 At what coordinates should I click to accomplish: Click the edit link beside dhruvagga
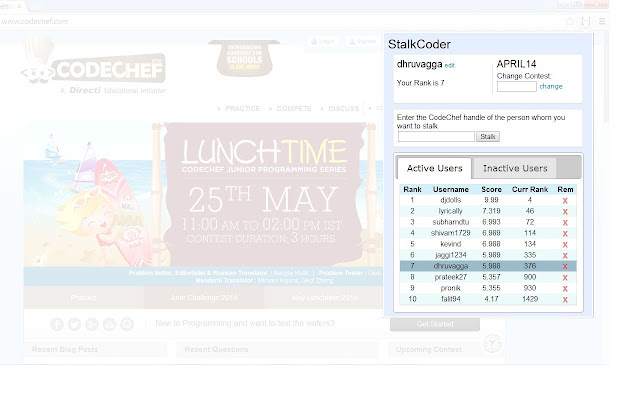tap(450, 65)
